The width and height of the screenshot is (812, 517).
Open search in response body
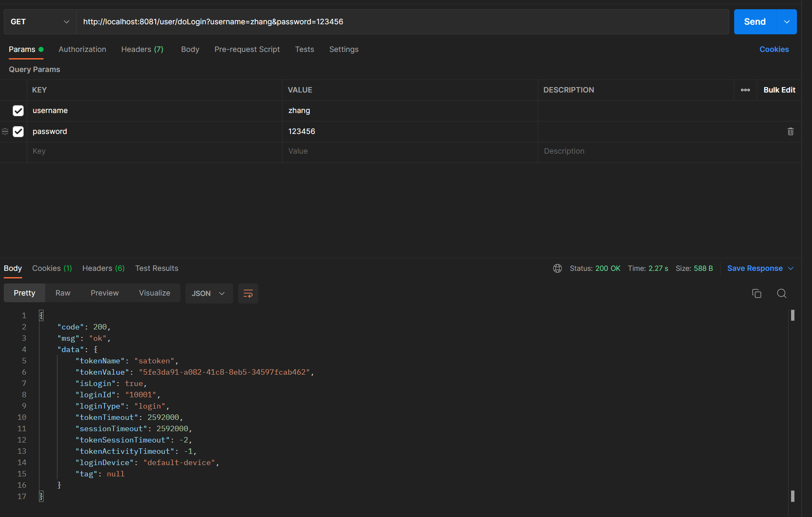[781, 293]
